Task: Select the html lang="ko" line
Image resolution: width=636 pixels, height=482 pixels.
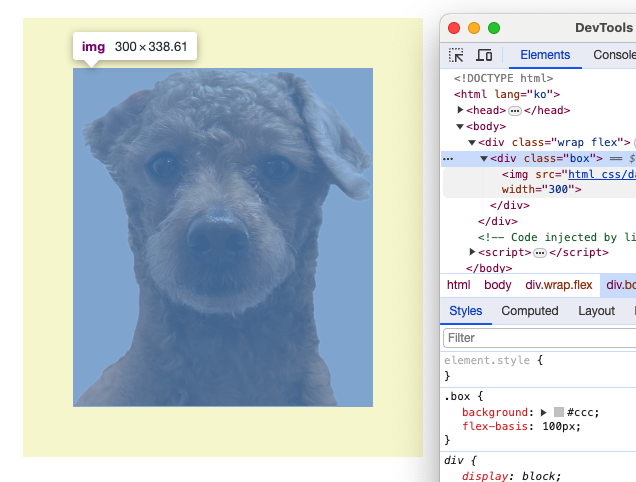Action: tap(507, 94)
